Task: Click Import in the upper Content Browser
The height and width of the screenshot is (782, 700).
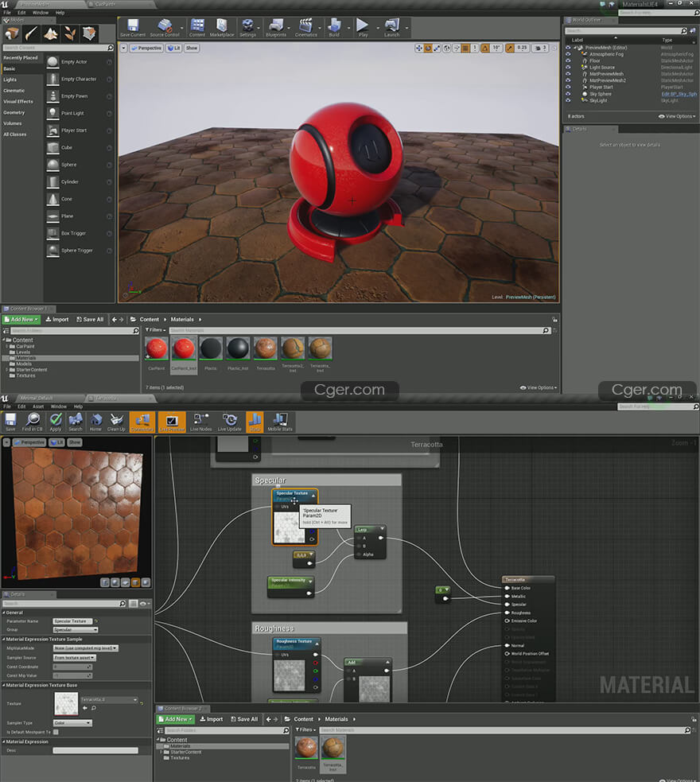Action: click(57, 319)
